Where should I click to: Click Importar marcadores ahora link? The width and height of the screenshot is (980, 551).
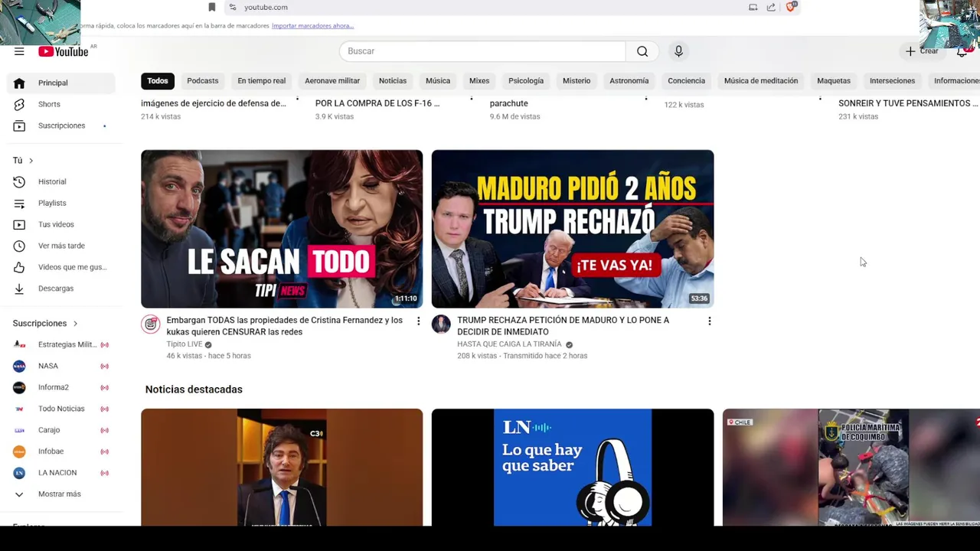(x=312, y=25)
